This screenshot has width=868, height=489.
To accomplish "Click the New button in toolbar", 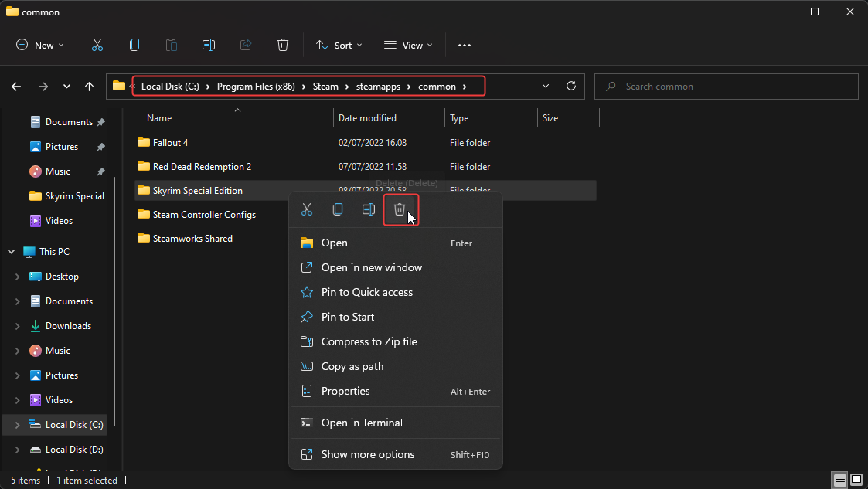I will pos(40,46).
